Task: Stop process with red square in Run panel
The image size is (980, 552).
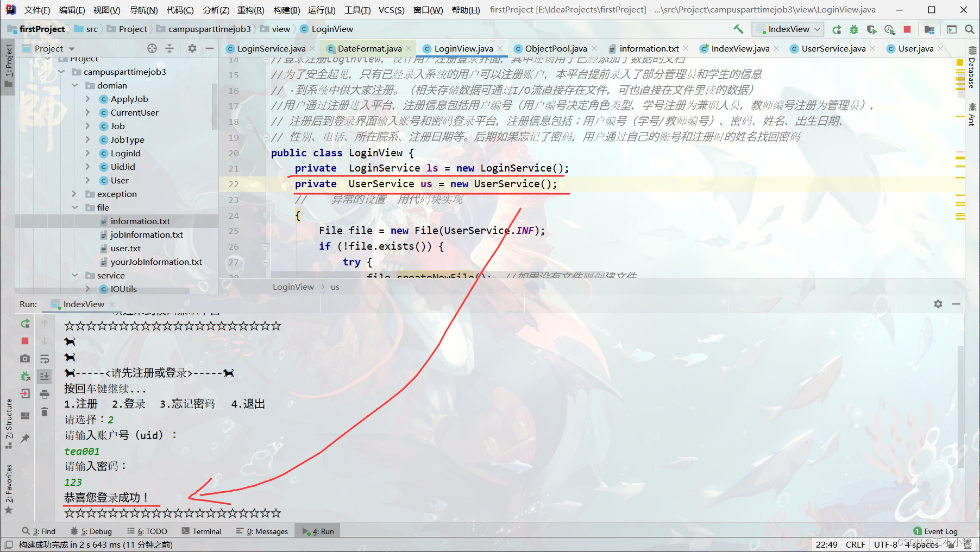Action: [x=25, y=341]
